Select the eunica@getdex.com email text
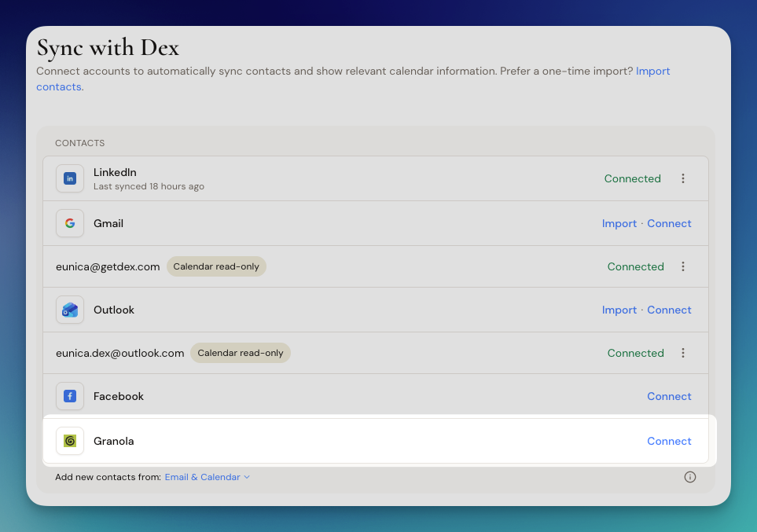The image size is (757, 532). pyautogui.click(x=108, y=266)
